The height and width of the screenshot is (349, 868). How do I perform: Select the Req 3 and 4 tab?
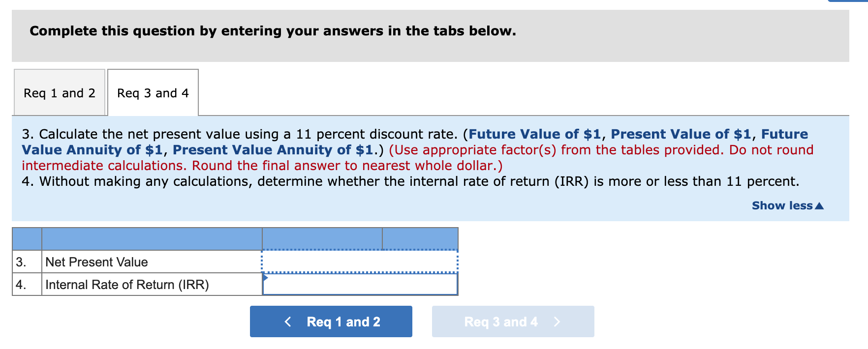(153, 93)
